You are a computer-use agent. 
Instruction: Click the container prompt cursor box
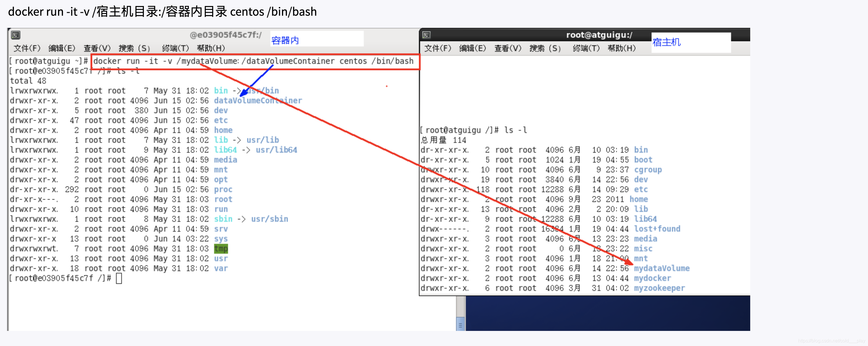119,279
